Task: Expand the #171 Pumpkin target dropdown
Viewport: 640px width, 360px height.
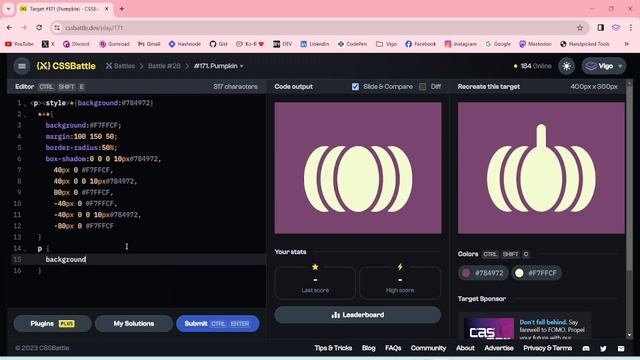Action: coord(218,66)
